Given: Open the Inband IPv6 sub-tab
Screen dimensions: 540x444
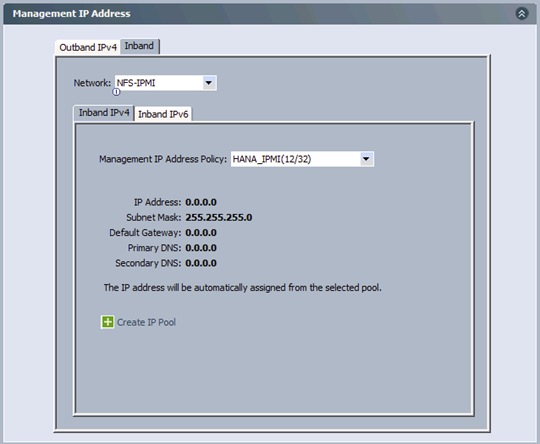Looking at the screenshot, I should pyautogui.click(x=163, y=114).
